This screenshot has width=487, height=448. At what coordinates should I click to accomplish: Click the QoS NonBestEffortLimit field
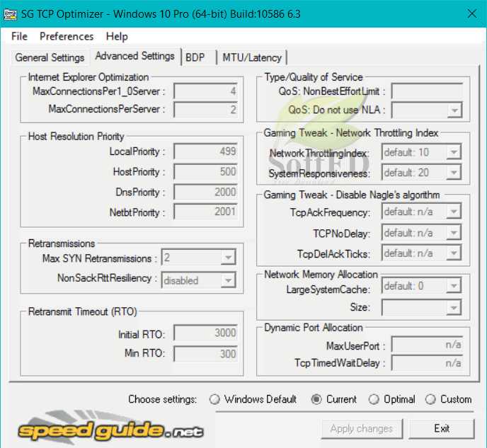(427, 91)
